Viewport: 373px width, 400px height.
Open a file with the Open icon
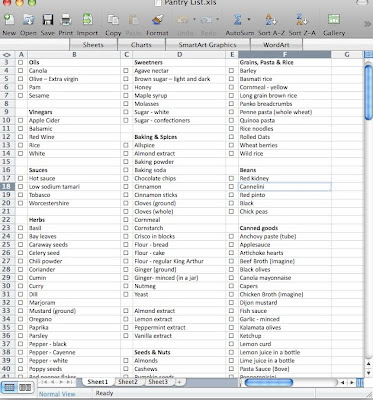(x=29, y=20)
